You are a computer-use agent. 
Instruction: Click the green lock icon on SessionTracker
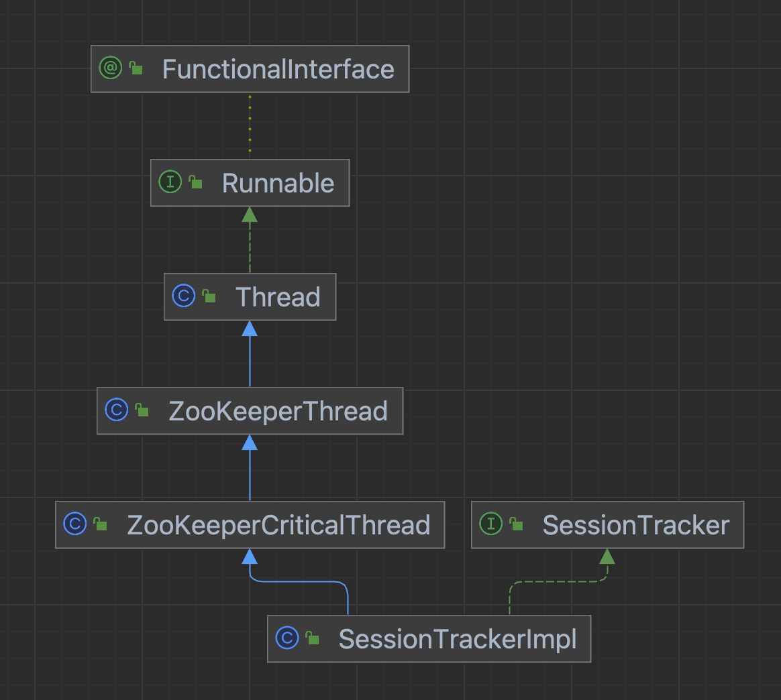point(517,524)
